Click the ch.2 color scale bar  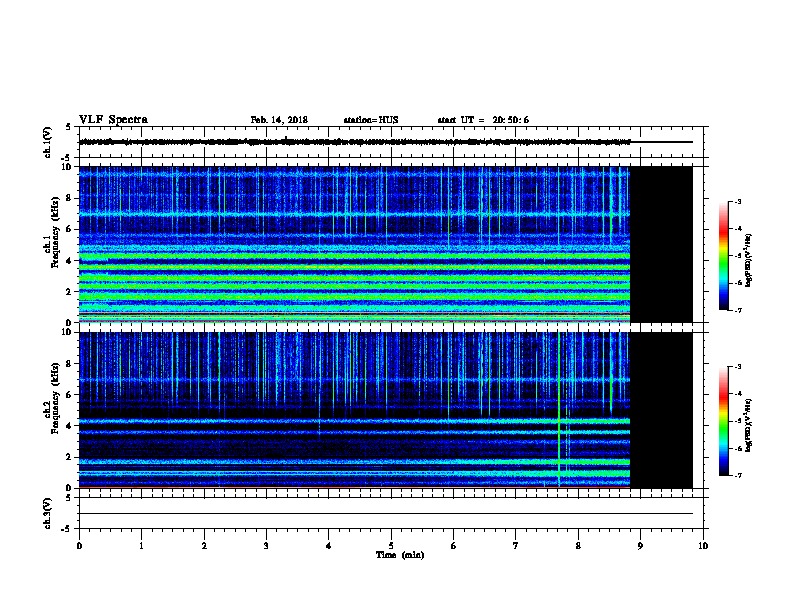(x=723, y=421)
